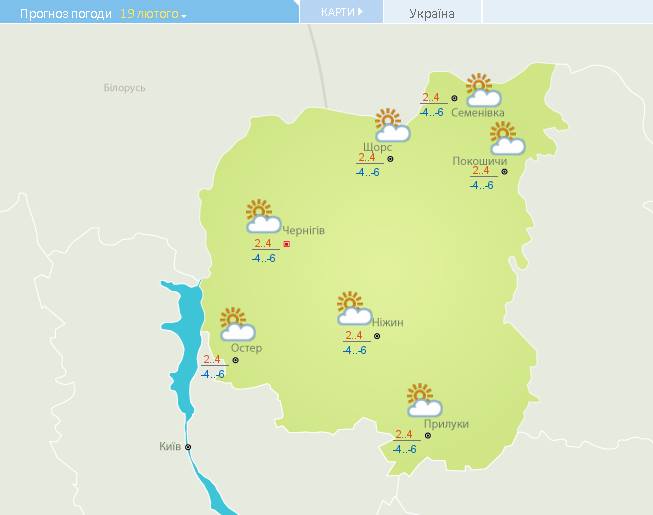The image size is (653, 515).
Task: Open the Прилуки city label
Action: tap(446, 424)
